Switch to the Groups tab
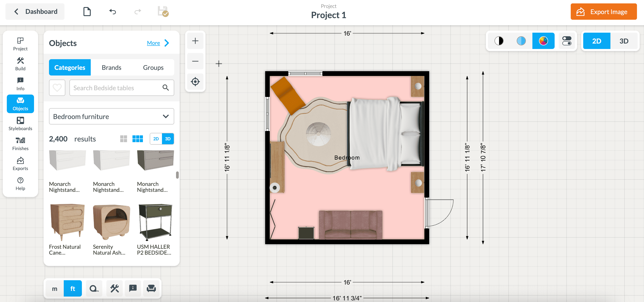The width and height of the screenshot is (644, 302). tap(153, 67)
